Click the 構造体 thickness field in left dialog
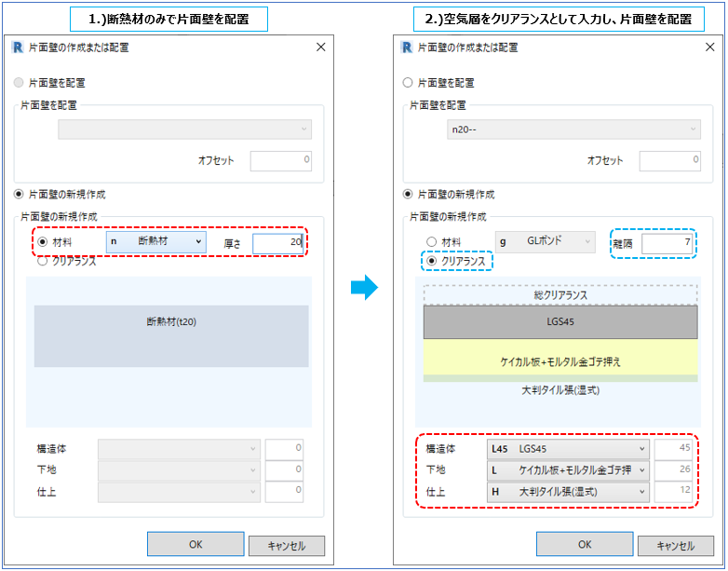728x571 pixels. click(x=284, y=449)
